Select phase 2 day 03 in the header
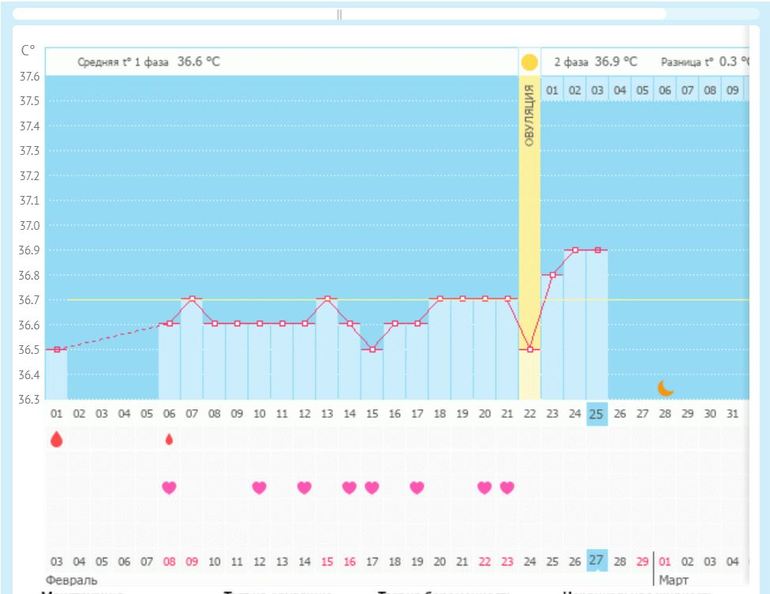 (597, 90)
